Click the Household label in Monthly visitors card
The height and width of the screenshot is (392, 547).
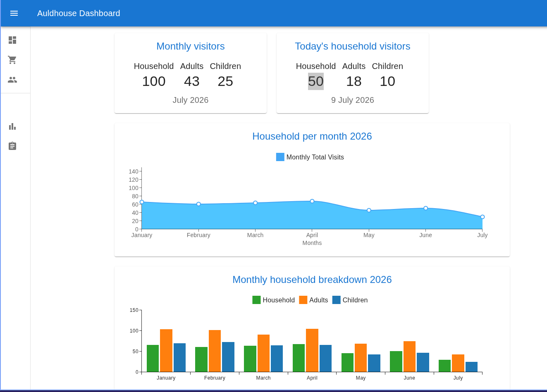tap(154, 66)
